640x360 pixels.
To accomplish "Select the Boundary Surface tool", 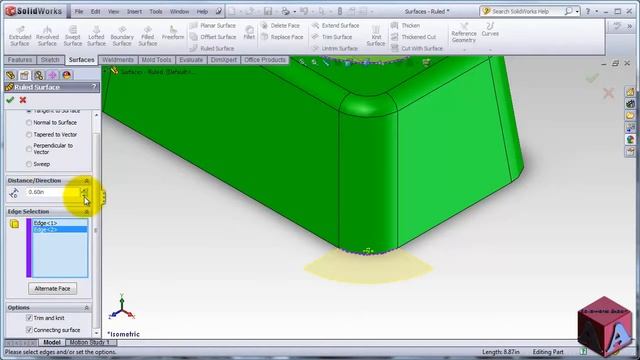I will (x=122, y=36).
